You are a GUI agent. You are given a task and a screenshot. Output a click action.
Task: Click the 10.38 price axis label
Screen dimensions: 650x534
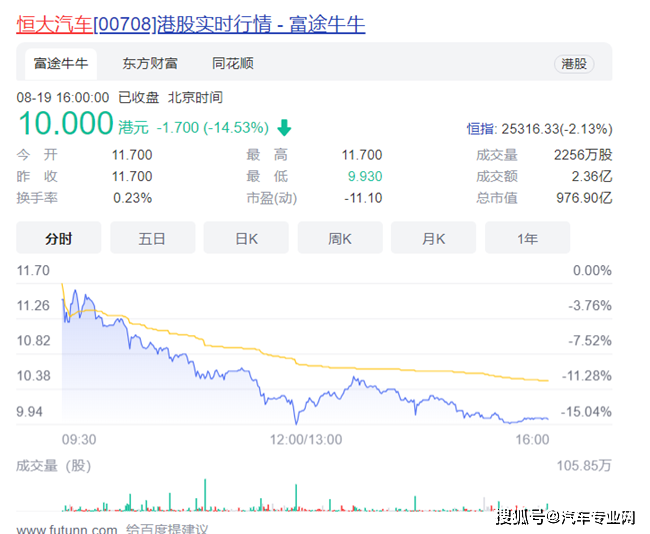[x=33, y=376]
